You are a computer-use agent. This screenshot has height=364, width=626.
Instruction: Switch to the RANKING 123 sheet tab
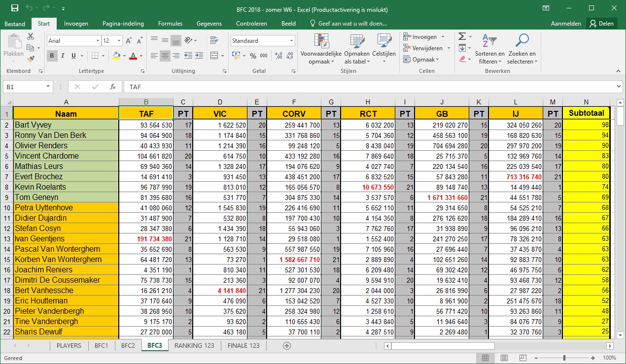(x=194, y=346)
